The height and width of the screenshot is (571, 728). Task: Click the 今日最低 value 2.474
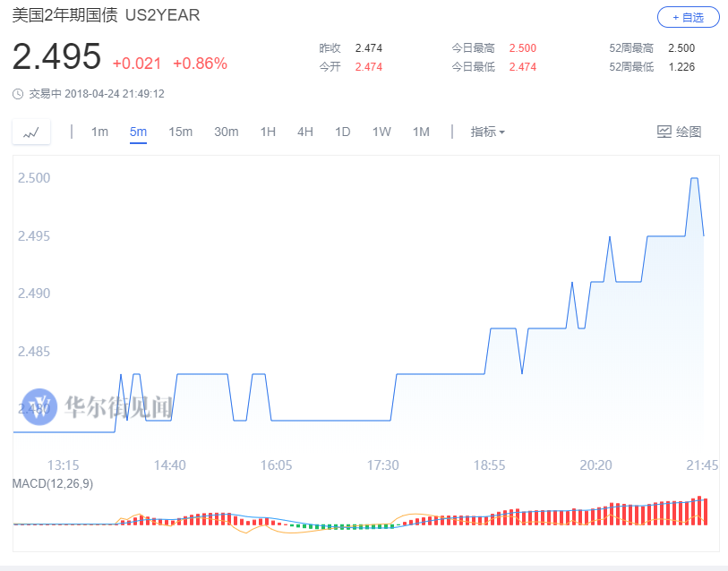click(523, 67)
